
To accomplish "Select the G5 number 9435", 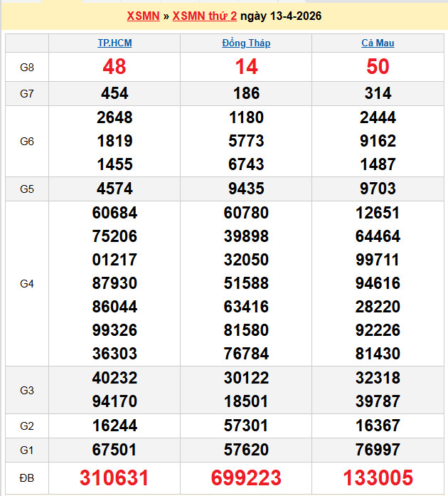I will pyautogui.click(x=246, y=189).
